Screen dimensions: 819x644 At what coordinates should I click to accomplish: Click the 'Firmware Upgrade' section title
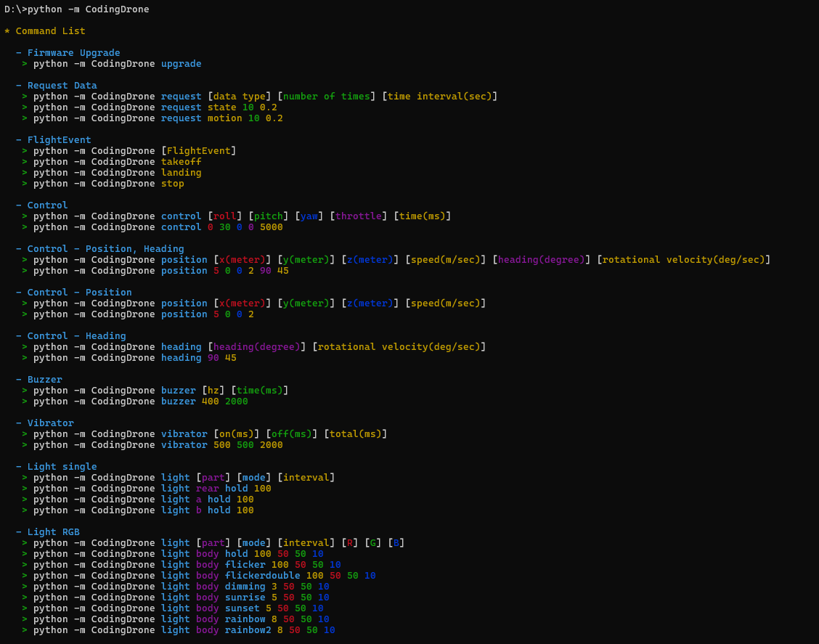(73, 53)
